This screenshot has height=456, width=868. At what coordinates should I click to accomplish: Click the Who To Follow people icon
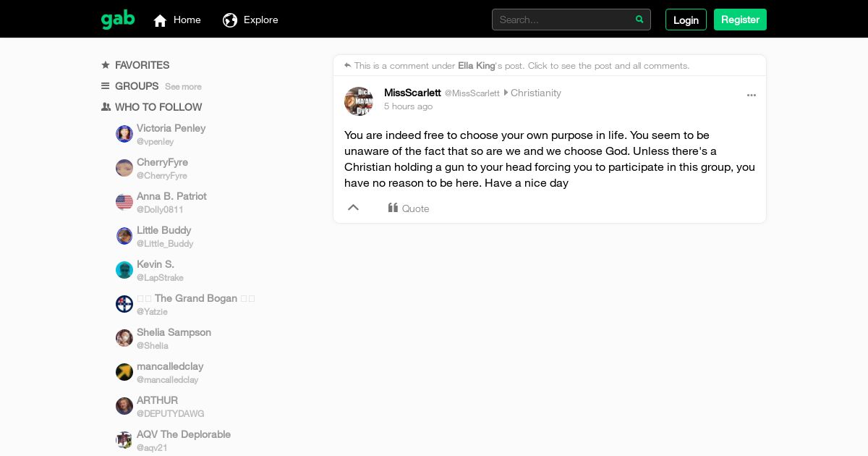click(106, 107)
